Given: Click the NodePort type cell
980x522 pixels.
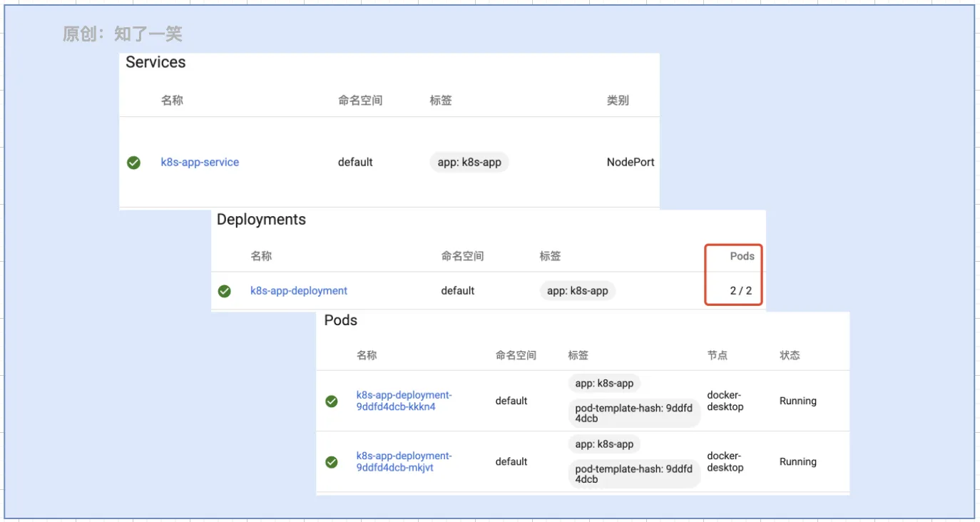Looking at the screenshot, I should 631,162.
